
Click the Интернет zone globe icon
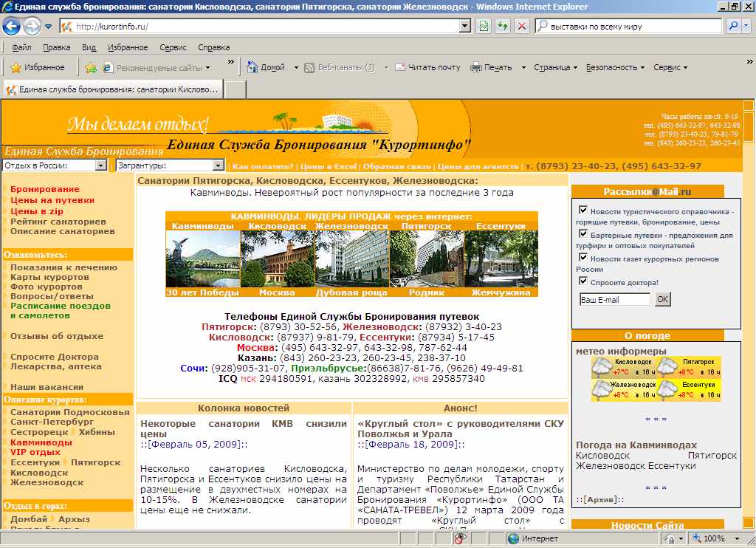pyautogui.click(x=514, y=538)
